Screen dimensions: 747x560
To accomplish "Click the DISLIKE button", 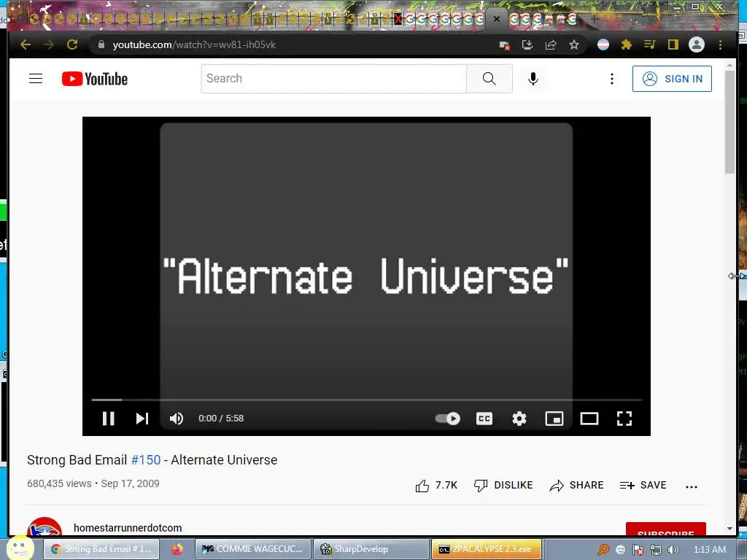I will pyautogui.click(x=503, y=485).
